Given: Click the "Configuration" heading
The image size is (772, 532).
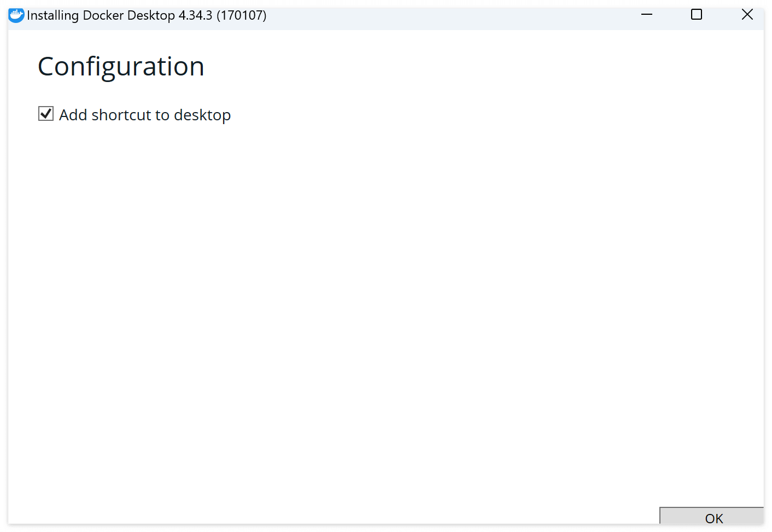Looking at the screenshot, I should [x=121, y=67].
